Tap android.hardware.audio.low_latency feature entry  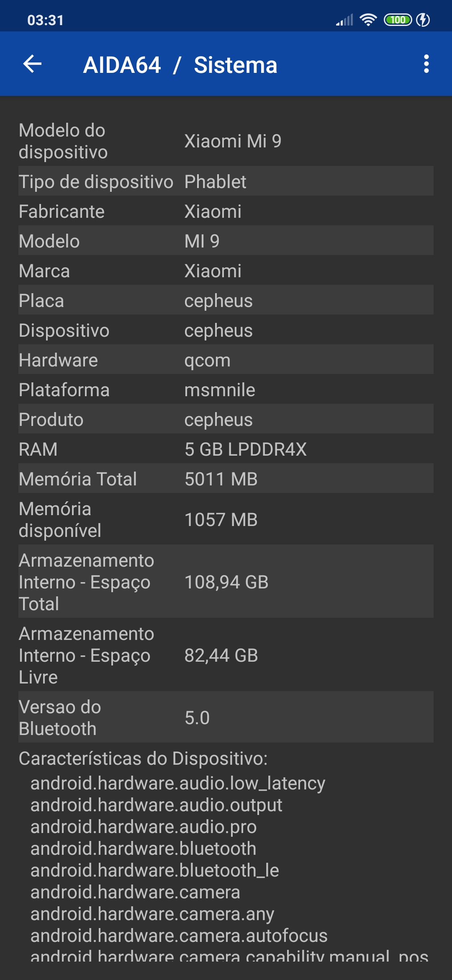click(x=178, y=783)
